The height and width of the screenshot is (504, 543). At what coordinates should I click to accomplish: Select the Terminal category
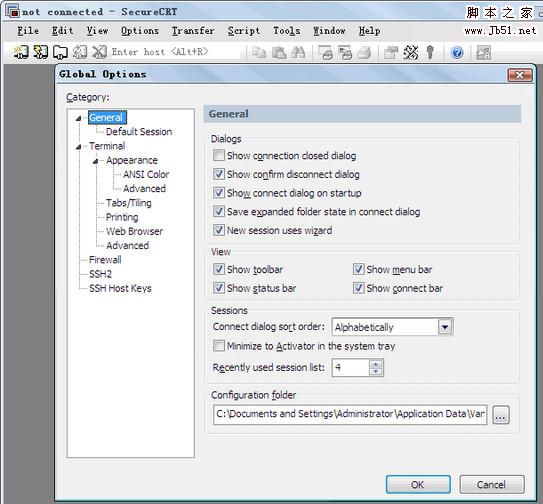coord(107,146)
